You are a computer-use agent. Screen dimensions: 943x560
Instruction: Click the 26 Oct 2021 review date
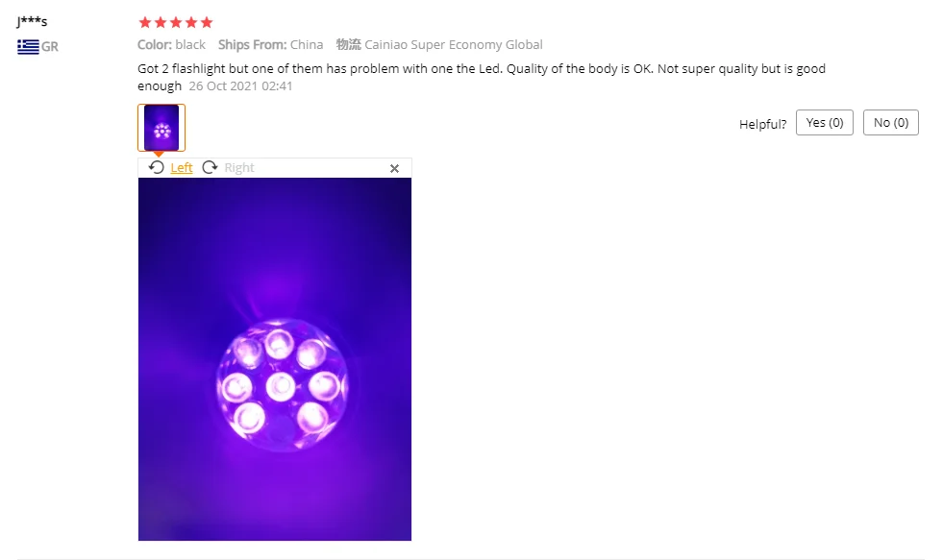coord(240,85)
